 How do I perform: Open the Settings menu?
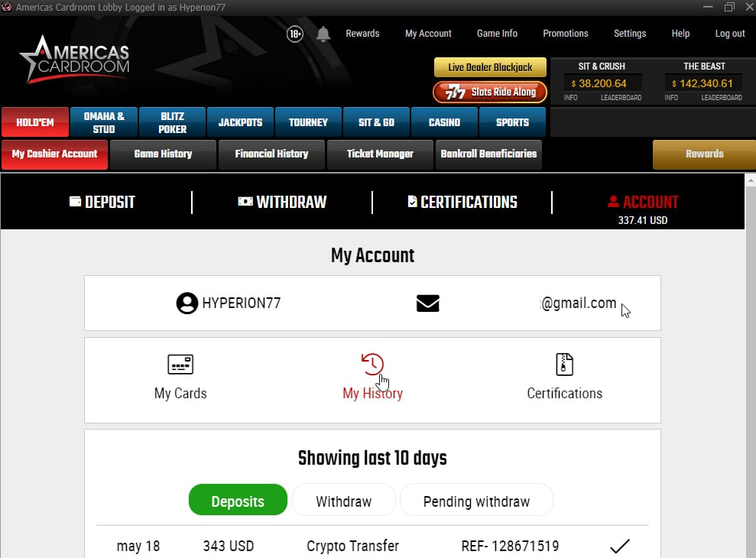[x=630, y=34]
